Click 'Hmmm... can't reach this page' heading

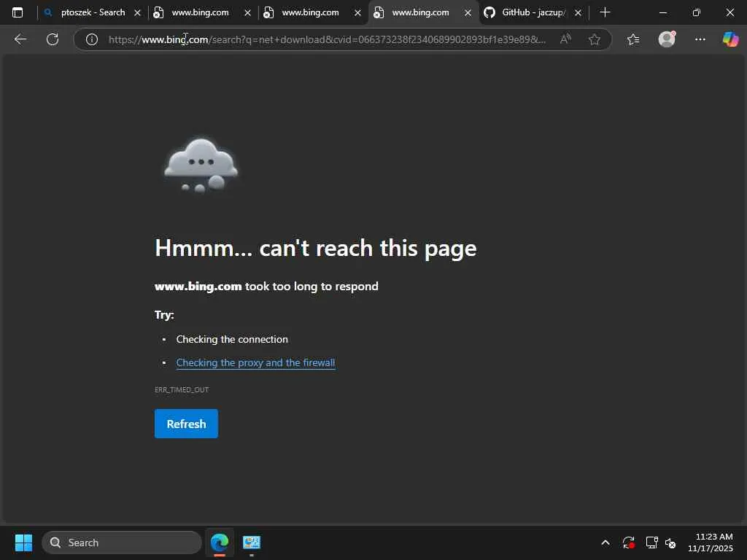click(315, 248)
